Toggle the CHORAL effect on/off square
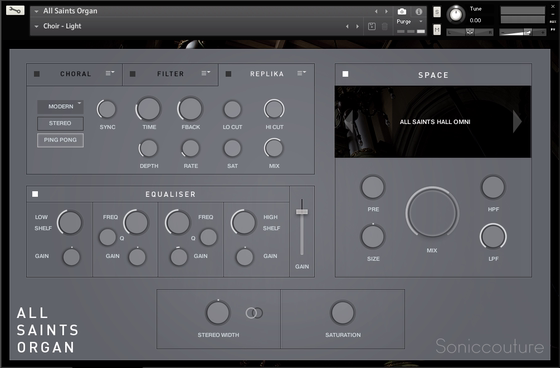The image size is (560, 368). coord(37,74)
